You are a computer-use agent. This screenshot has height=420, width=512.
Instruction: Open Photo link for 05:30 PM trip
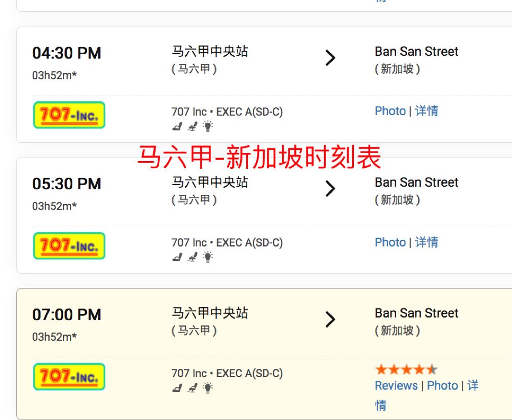pyautogui.click(x=390, y=242)
